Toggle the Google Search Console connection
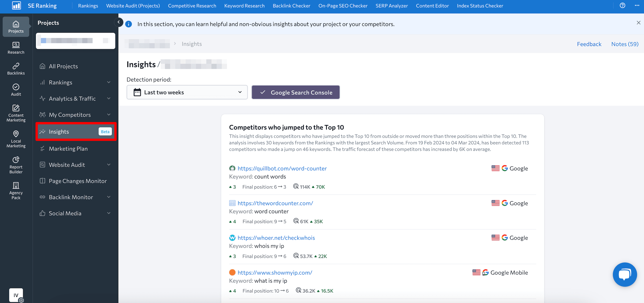 pyautogui.click(x=296, y=92)
